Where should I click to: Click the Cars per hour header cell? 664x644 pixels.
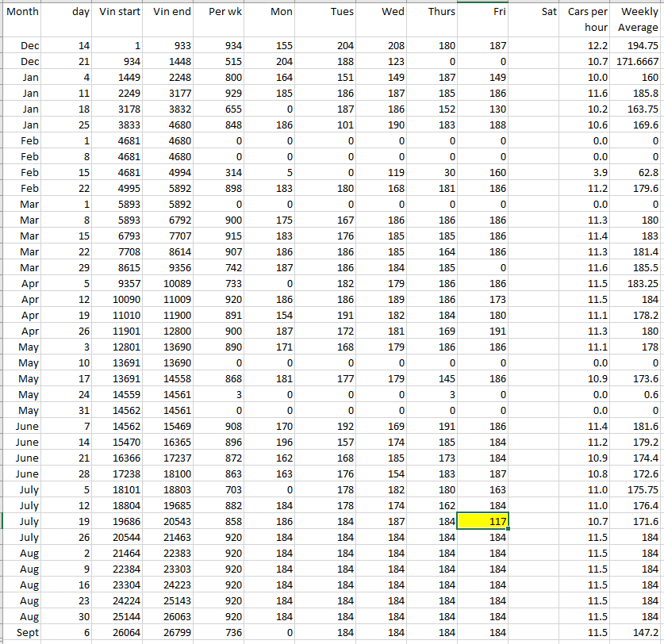(587, 19)
